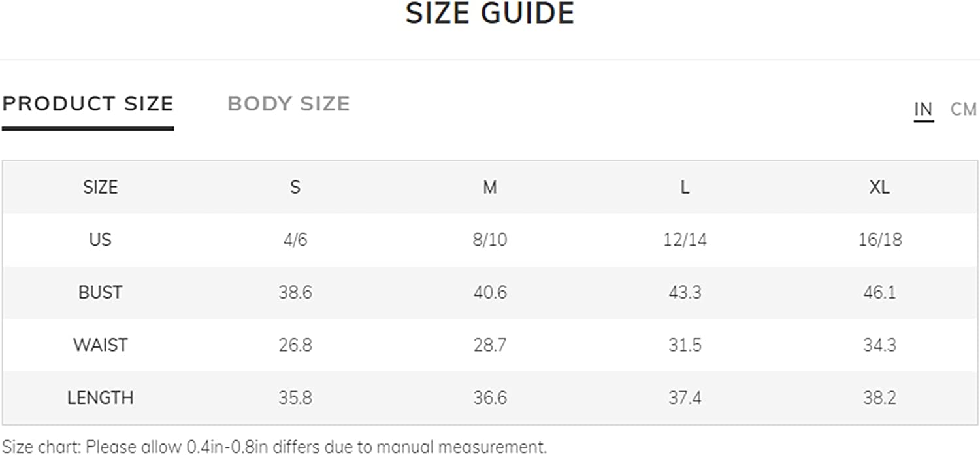Switch to the BODY SIZE tab
This screenshot has width=980, height=455.
click(x=289, y=104)
